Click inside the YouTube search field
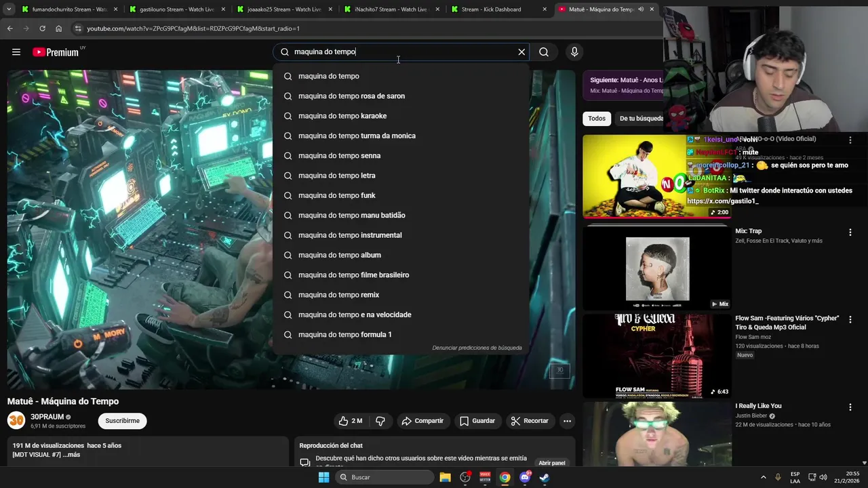 click(400, 52)
